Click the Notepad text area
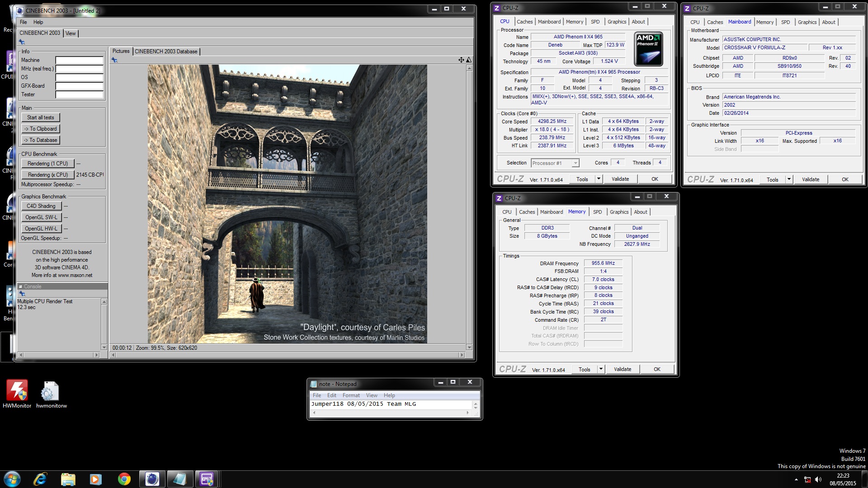This screenshot has height=488, width=868. 391,404
